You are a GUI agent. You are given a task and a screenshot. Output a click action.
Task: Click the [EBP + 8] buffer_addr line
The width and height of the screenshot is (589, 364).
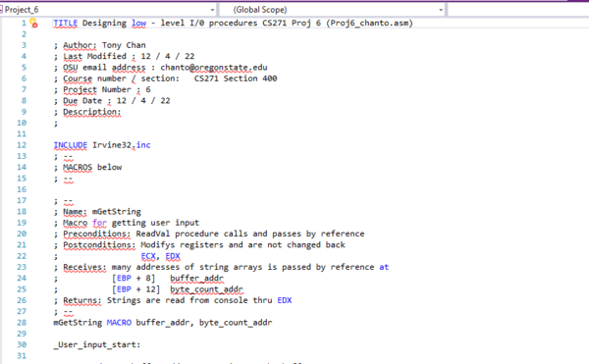(138, 279)
